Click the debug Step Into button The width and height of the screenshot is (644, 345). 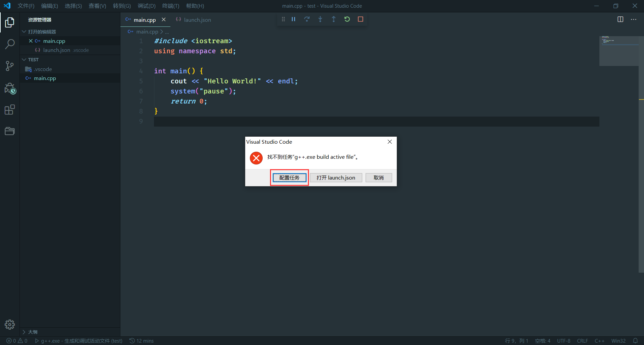(320, 19)
